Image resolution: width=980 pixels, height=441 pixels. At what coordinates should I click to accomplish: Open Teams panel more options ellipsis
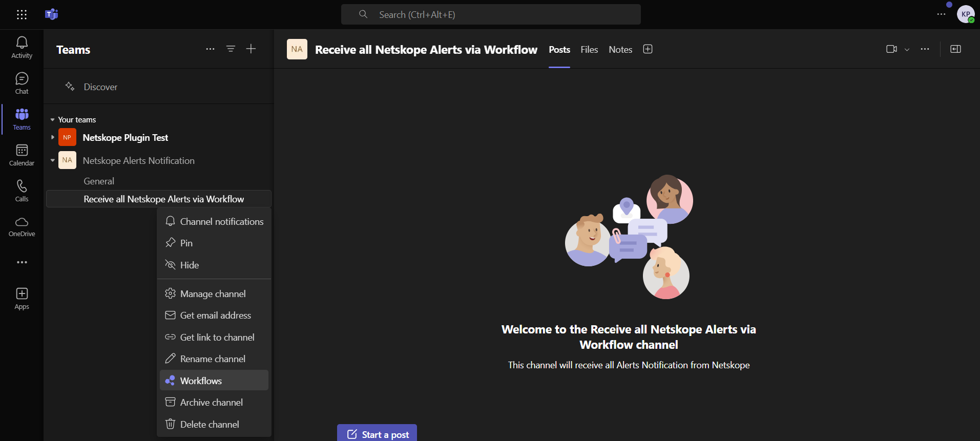(x=210, y=49)
